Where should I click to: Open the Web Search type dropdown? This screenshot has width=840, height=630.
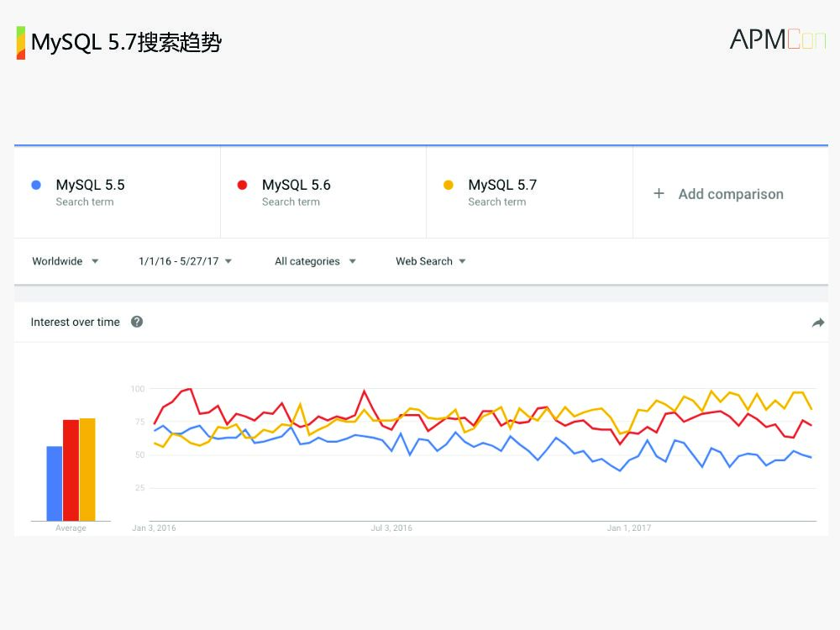pyautogui.click(x=430, y=261)
